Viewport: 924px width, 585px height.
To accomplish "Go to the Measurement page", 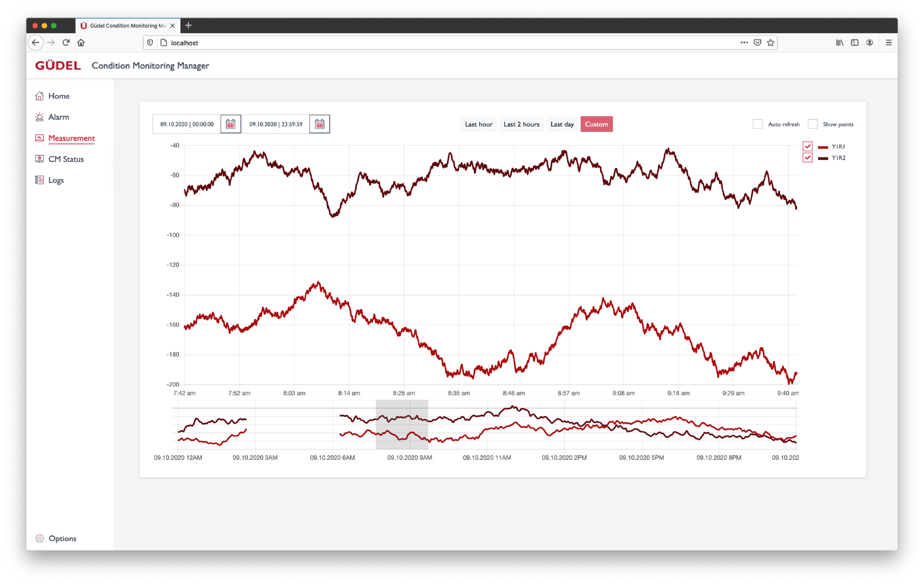I will [71, 138].
